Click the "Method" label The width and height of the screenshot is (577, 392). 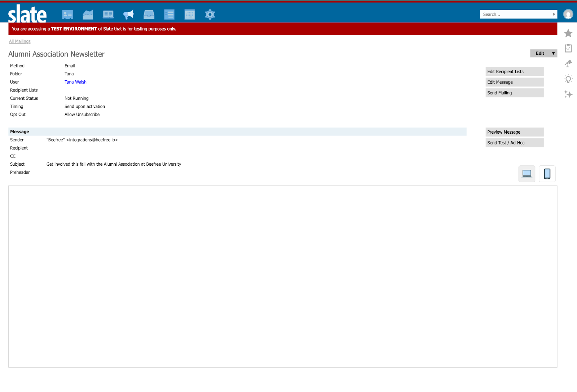17,66
